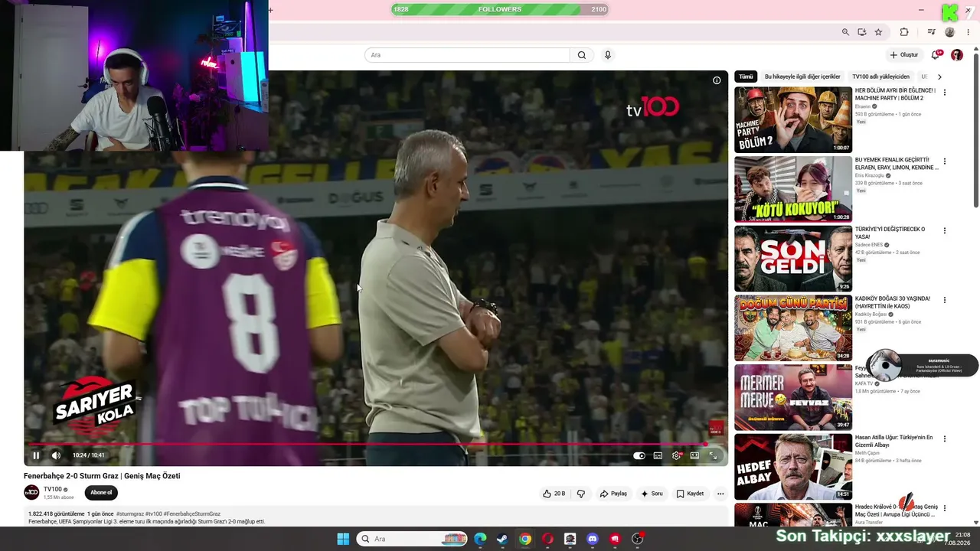
Task: Click the install app icon in address bar
Action: coord(862,32)
